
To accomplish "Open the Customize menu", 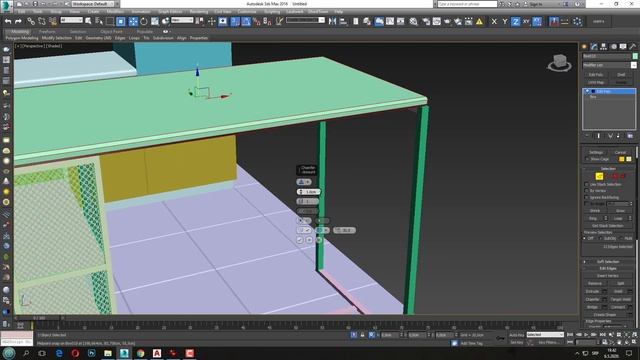I will (x=247, y=12).
